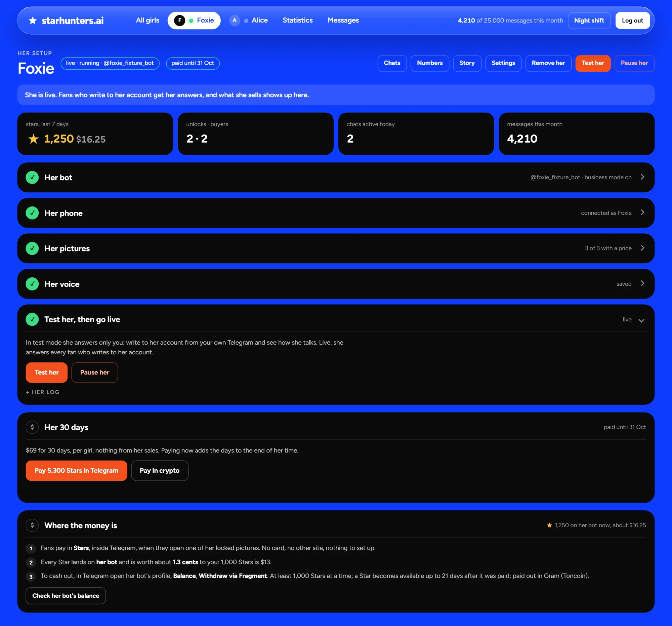Screen dimensions: 672x626
Task: Open the Numbers view
Action: tap(430, 63)
